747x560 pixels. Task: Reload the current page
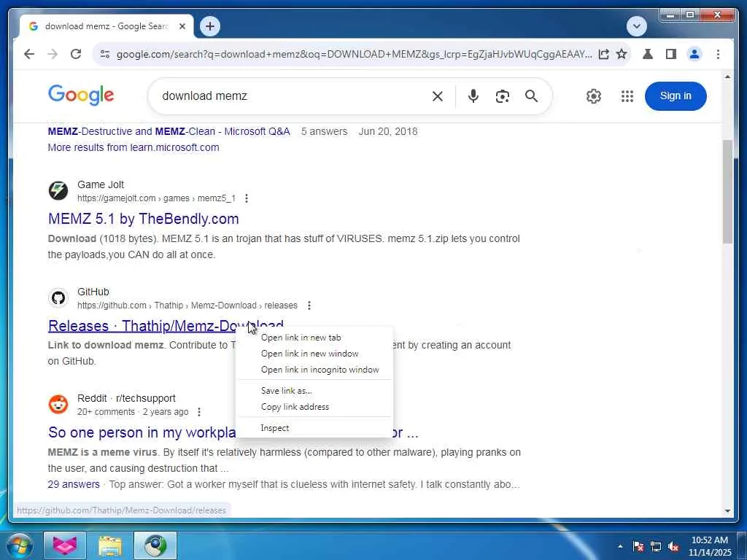tap(76, 54)
